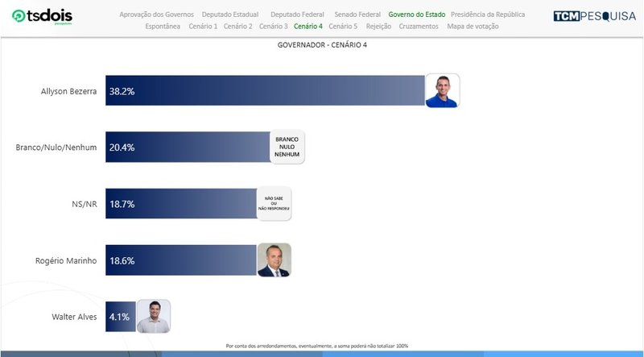Viewport: 644px width, 357px height.
Task: Open Aprovação dos Governos section
Action: tap(156, 15)
